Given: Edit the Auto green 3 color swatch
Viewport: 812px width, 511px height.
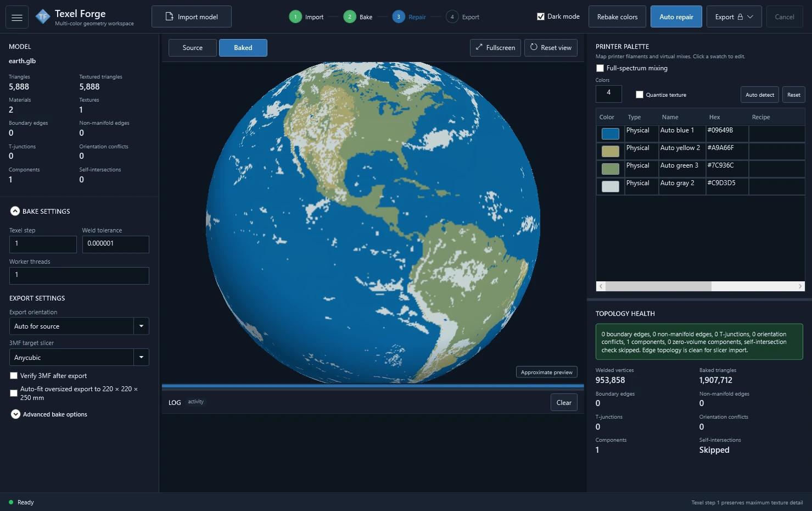Looking at the screenshot, I should (x=611, y=169).
